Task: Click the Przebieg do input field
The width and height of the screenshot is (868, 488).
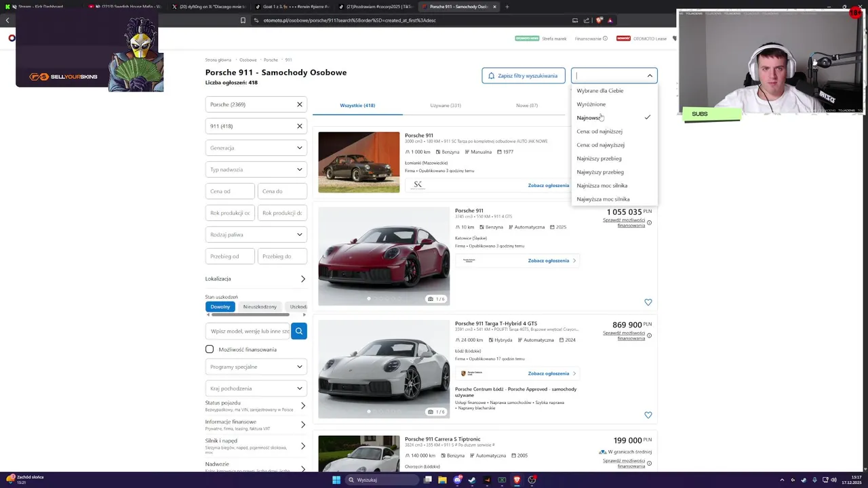Action: [x=282, y=256]
